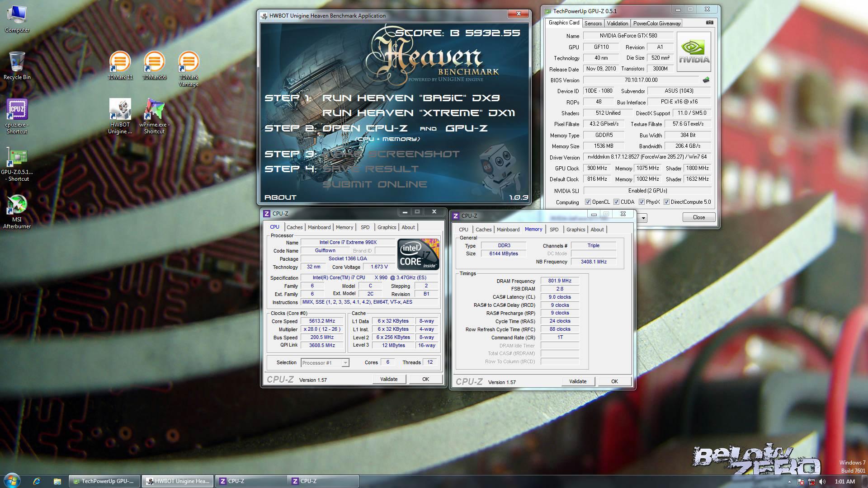Image resolution: width=868 pixels, height=488 pixels.
Task: Click Run Heaven "Basic" DX9
Action: (x=411, y=98)
